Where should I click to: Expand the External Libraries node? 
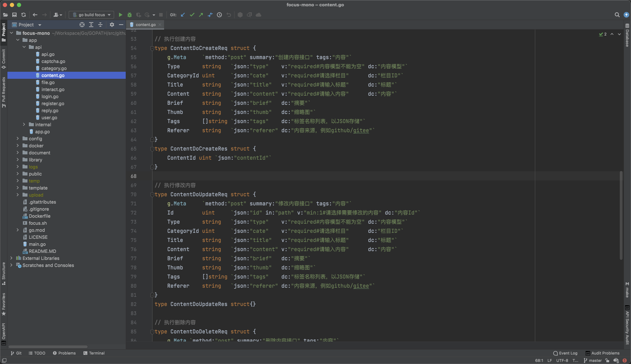tap(11, 258)
